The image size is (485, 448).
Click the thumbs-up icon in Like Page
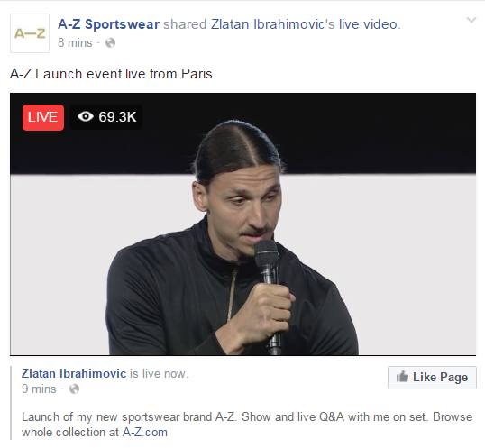(402, 377)
